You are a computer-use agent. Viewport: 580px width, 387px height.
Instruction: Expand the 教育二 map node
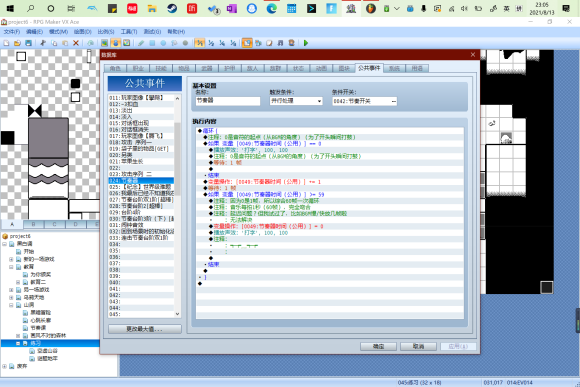[x=18, y=282]
